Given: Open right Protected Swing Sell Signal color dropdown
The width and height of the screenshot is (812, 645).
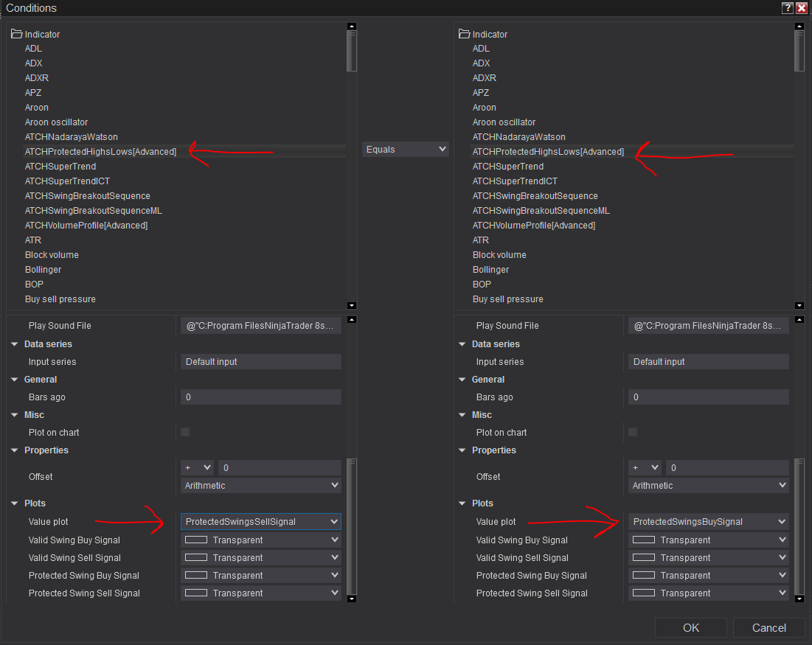Looking at the screenshot, I should 709,593.
